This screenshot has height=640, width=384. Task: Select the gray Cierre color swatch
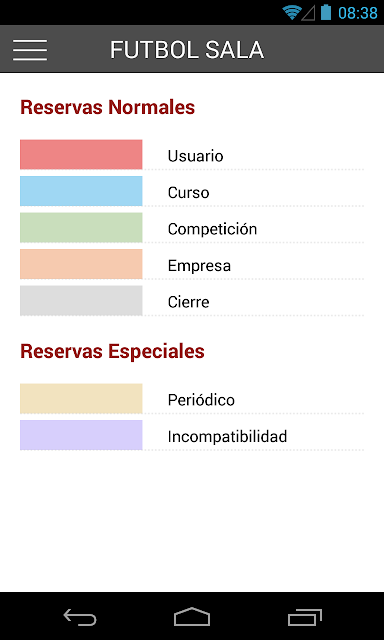click(81, 300)
